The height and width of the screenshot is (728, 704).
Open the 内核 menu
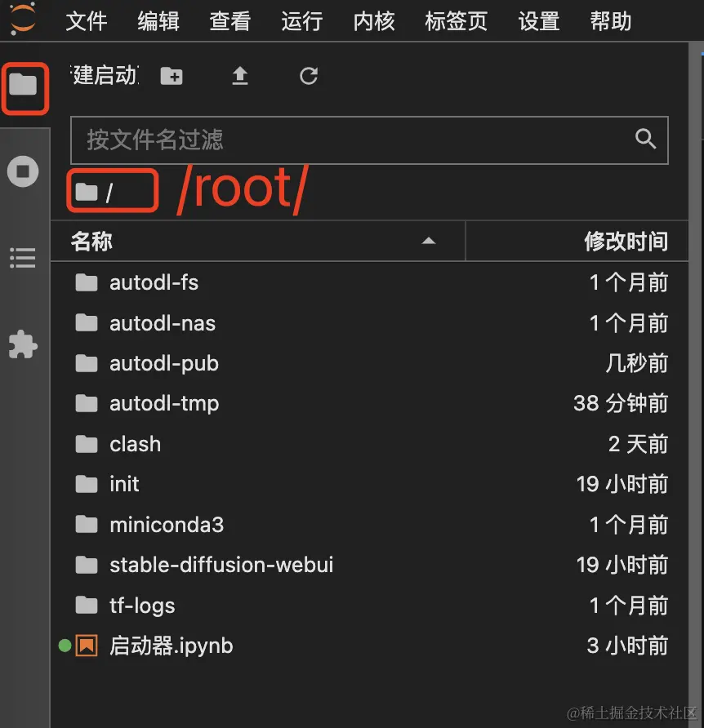[x=374, y=21]
